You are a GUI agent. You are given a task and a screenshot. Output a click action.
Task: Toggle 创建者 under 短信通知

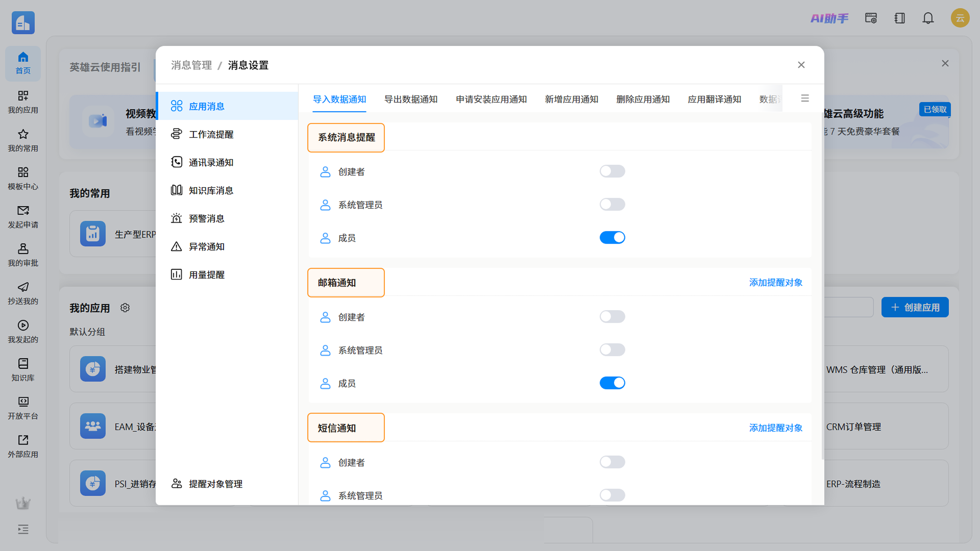point(612,462)
